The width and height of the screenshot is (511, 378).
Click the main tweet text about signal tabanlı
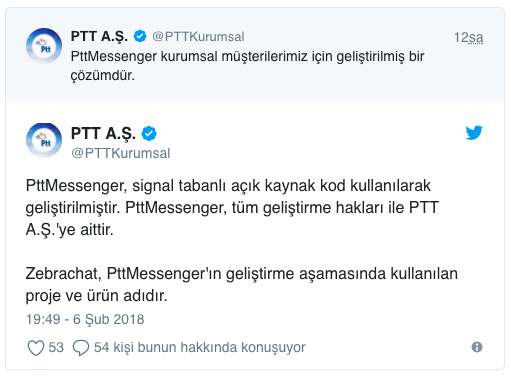point(232,208)
